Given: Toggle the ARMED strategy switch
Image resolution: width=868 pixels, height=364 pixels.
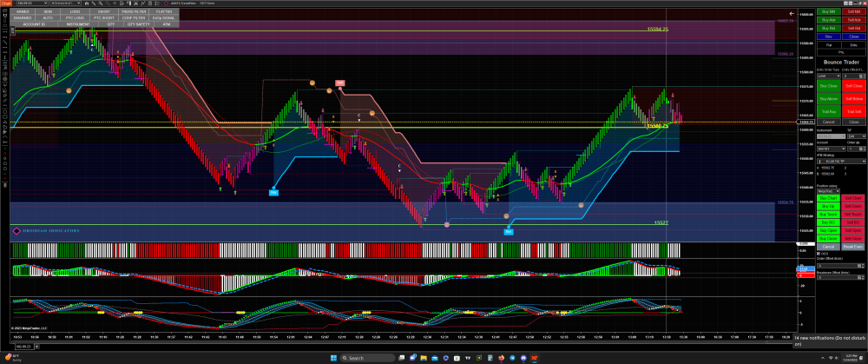Looking at the screenshot, I should 23,11.
